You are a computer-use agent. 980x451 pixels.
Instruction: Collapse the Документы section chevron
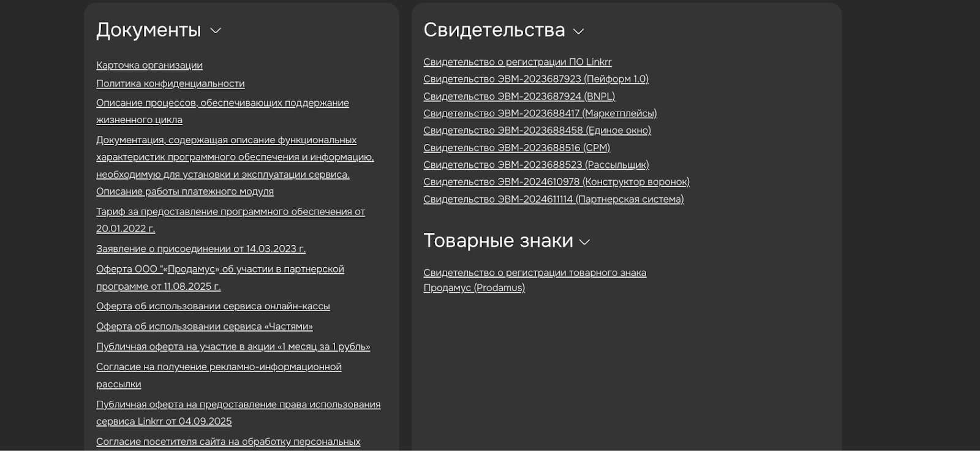(216, 31)
